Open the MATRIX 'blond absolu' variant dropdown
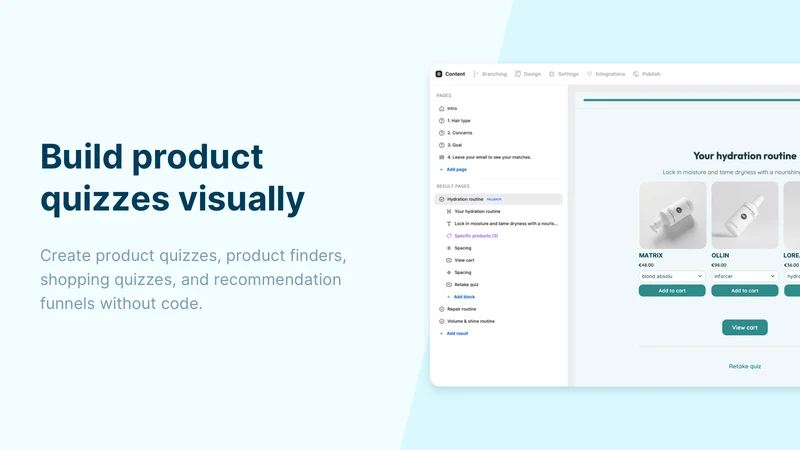800x450 pixels. (x=672, y=276)
